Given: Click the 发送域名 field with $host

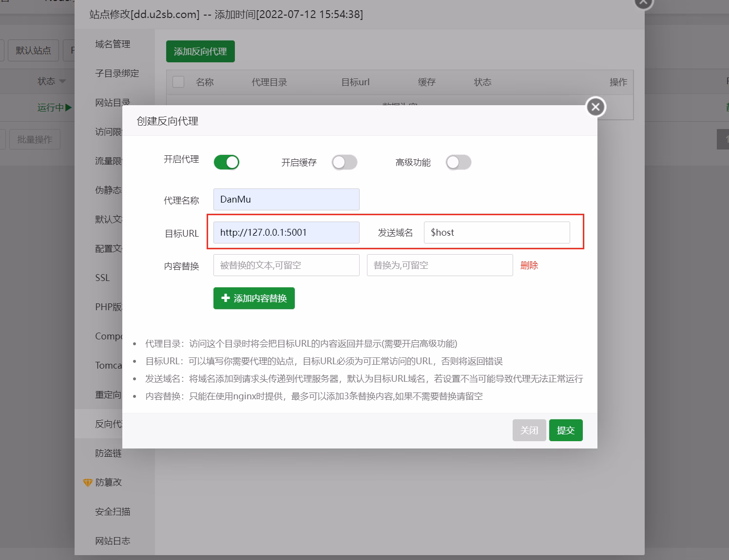Looking at the screenshot, I should coord(497,232).
